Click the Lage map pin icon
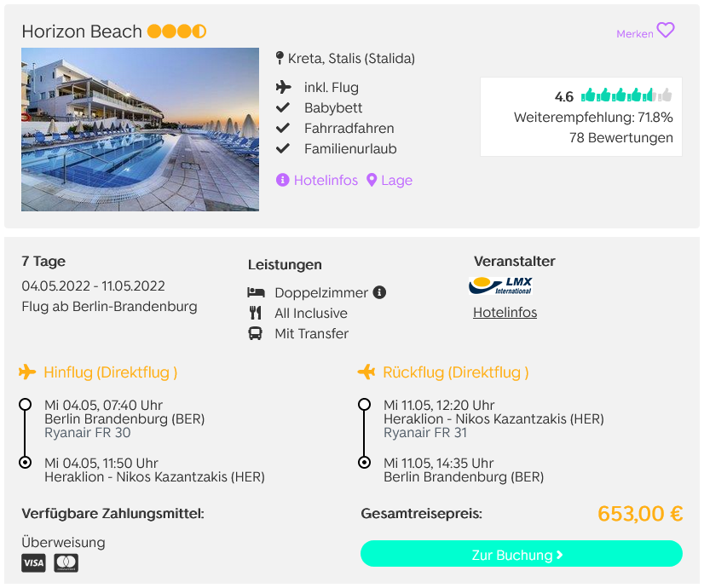This screenshot has height=588, width=704. coord(372,180)
